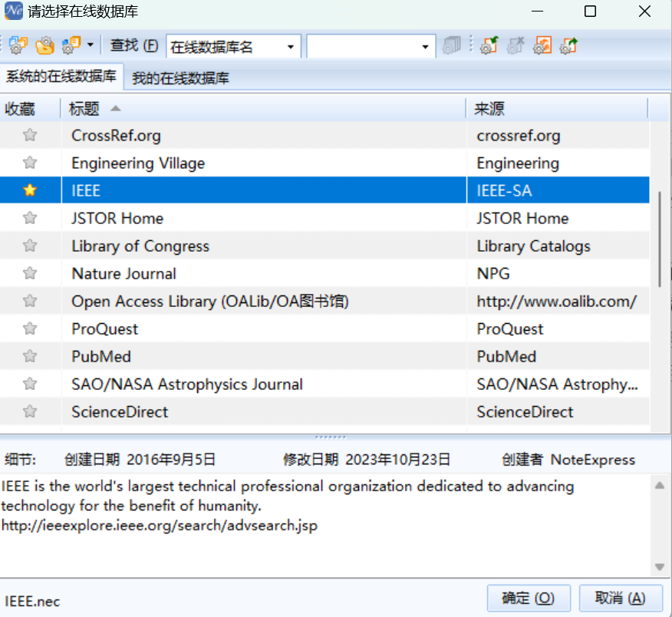672x617 pixels.
Task: Close the 请选择在线数据库 dialog
Action: tap(644, 12)
